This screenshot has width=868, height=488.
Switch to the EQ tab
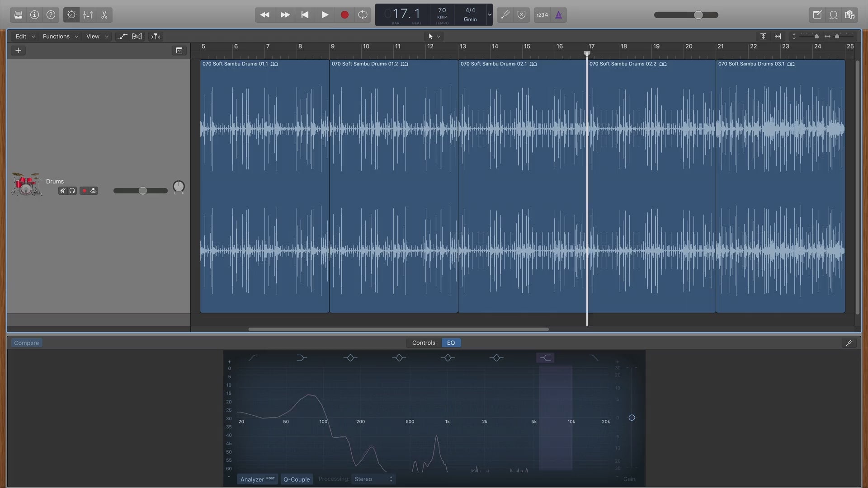(x=451, y=343)
